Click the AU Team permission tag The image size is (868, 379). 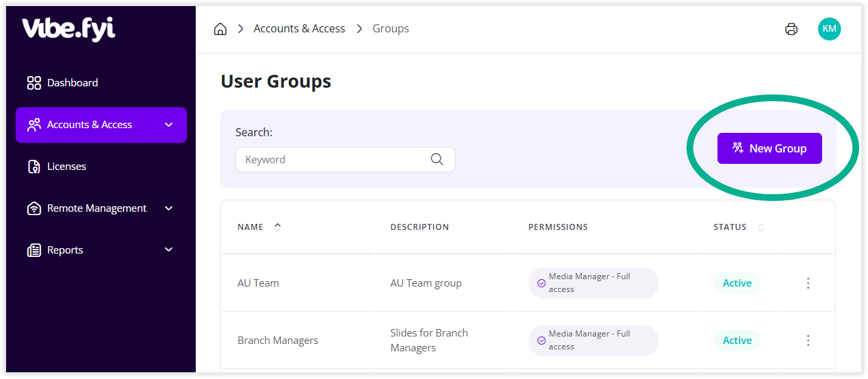tap(593, 283)
